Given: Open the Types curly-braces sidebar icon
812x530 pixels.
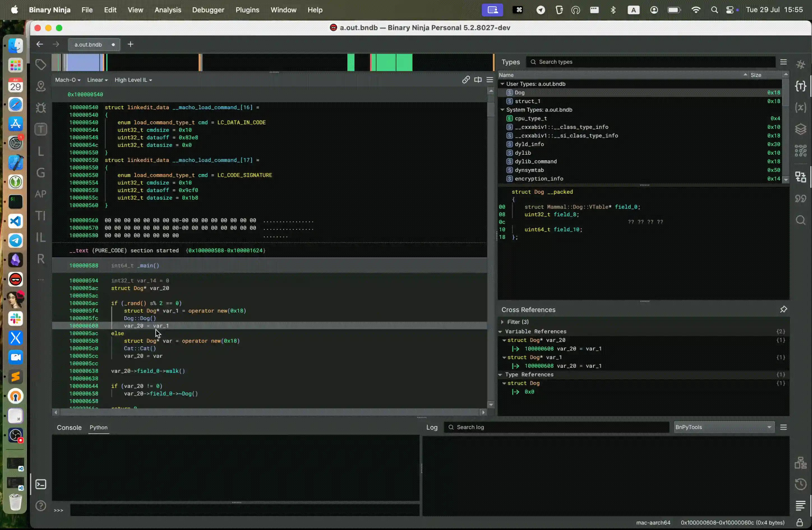Looking at the screenshot, I should 801,86.
